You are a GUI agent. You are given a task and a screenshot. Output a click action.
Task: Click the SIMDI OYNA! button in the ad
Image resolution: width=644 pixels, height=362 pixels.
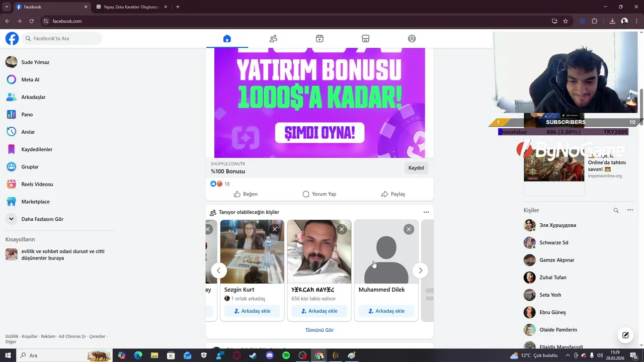[319, 133]
